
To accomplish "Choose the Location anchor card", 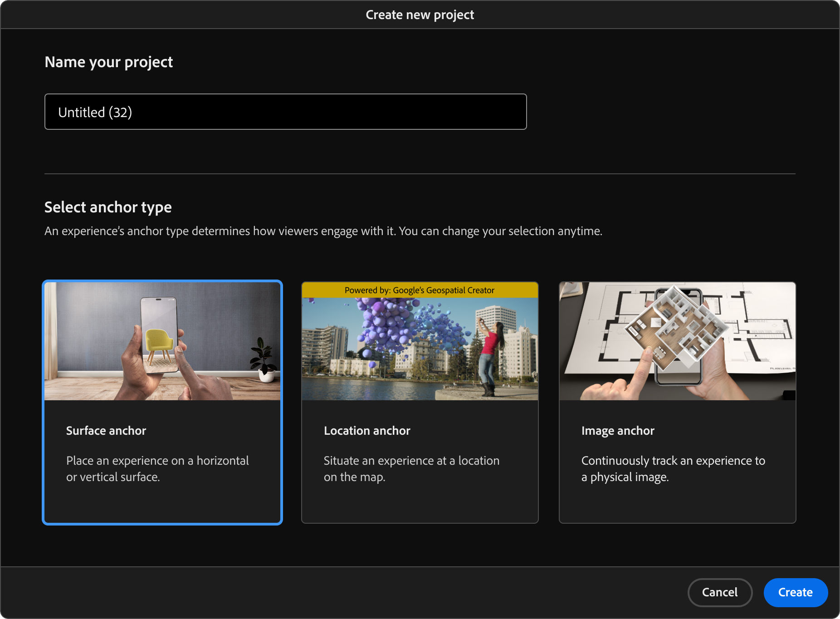I will [x=420, y=403].
